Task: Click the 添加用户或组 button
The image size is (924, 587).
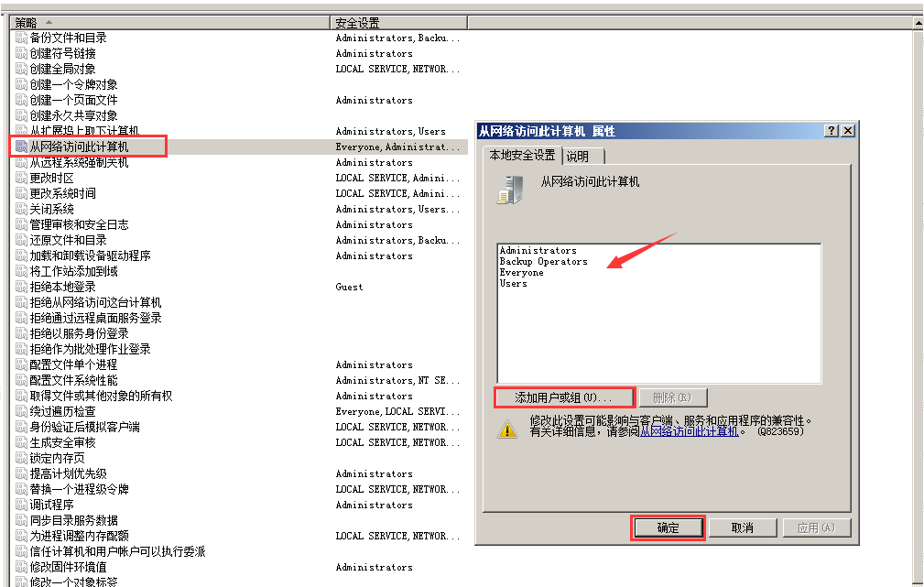Action: (563, 397)
